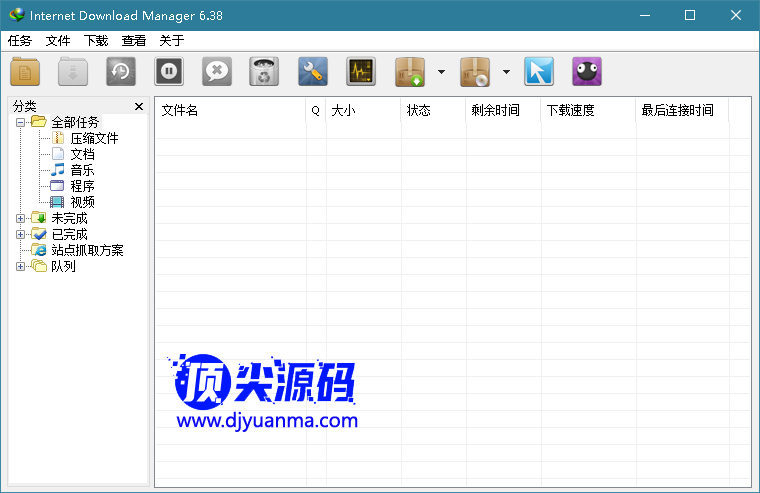Click the Add URL folder toolbar icon

click(x=25, y=72)
